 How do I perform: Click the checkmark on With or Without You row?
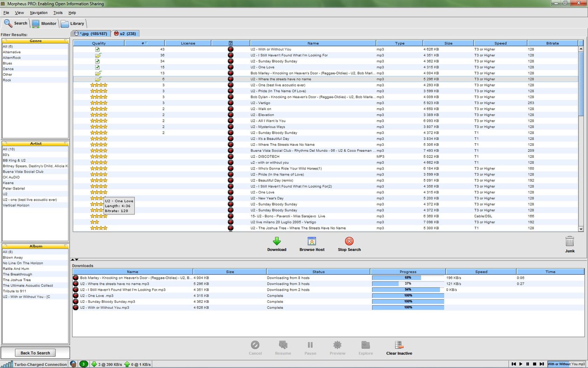coord(97,49)
